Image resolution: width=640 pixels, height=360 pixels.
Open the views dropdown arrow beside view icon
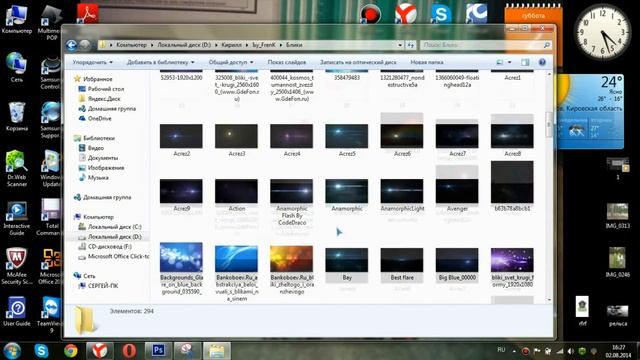tap(509, 62)
